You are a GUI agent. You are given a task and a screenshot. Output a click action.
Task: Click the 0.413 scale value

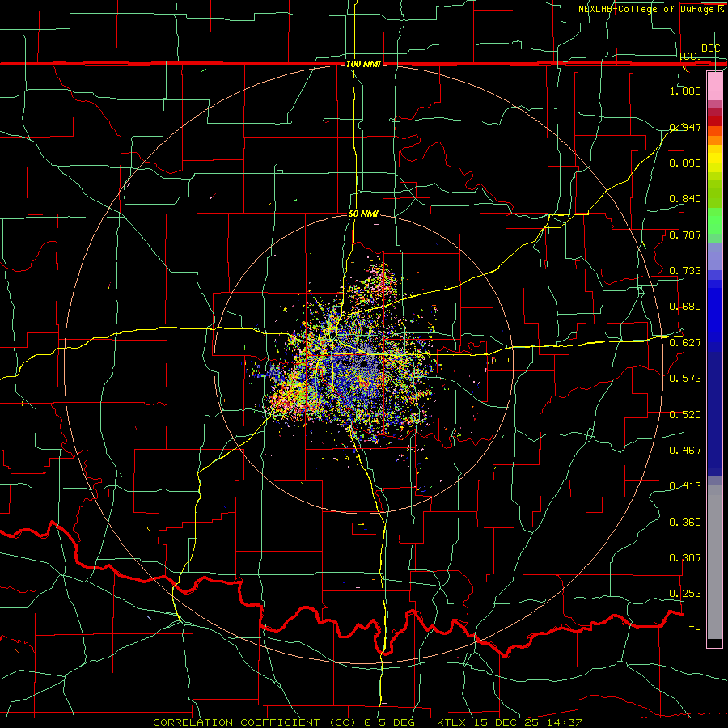[x=685, y=486]
